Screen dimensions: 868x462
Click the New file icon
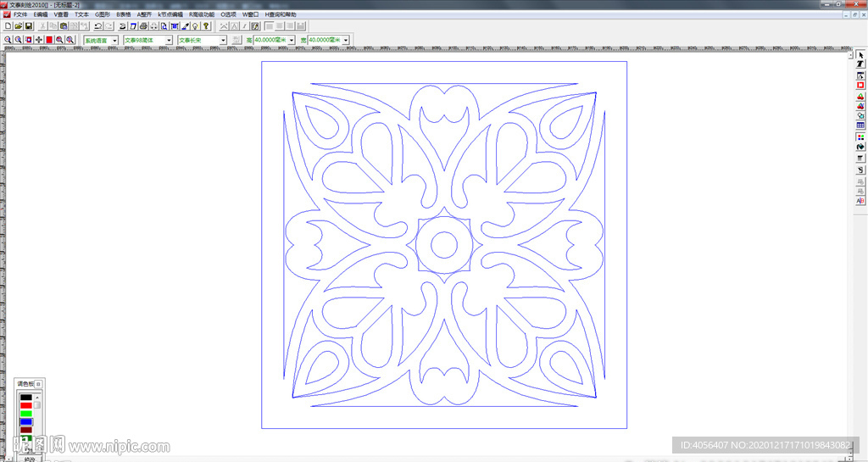[x=8, y=26]
